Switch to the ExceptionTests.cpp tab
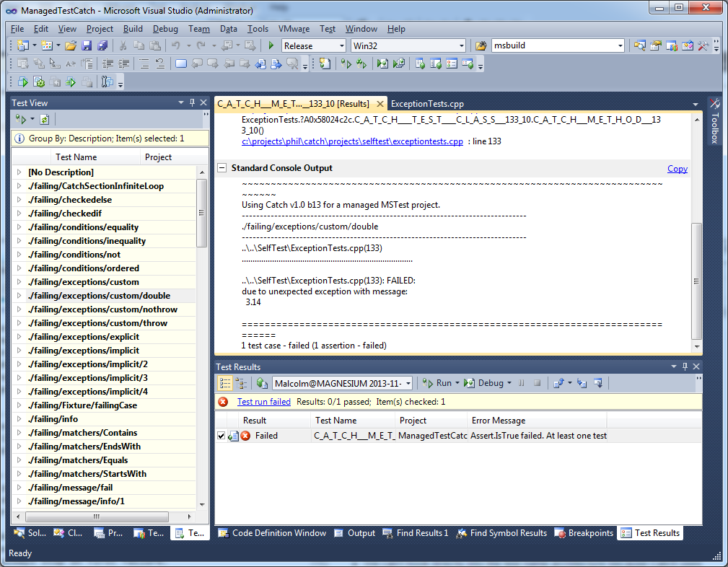The width and height of the screenshot is (728, 567). [427, 104]
